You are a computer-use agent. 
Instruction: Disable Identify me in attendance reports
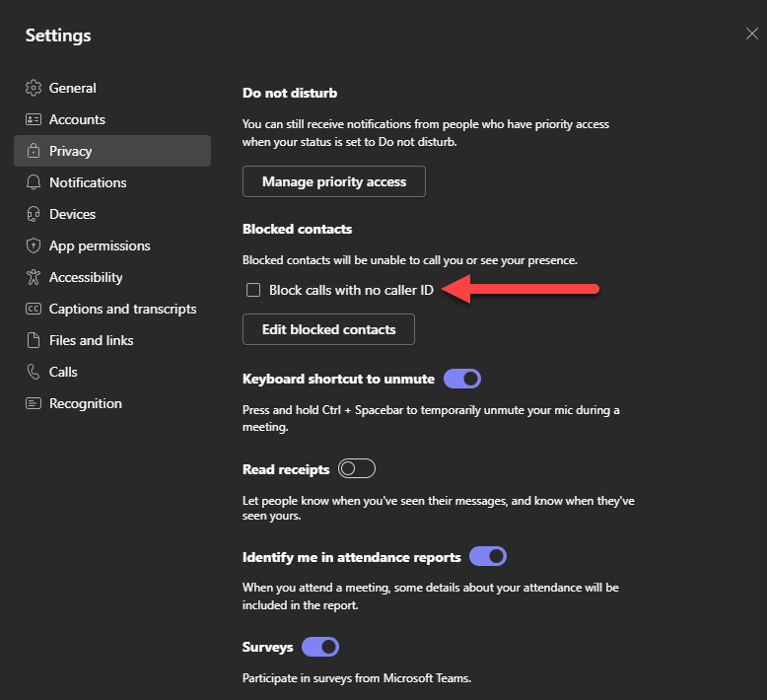pyautogui.click(x=488, y=557)
